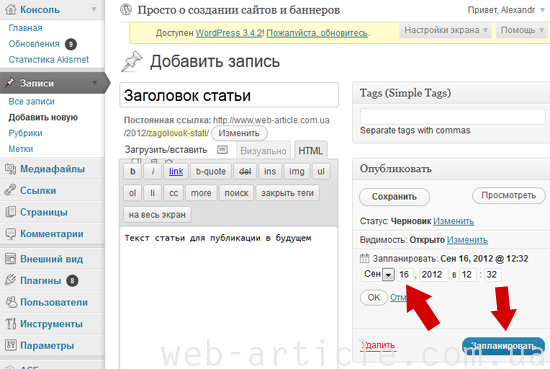Insert italic tag with i button
Image resolution: width=550 pixels, height=369 pixels.
tap(153, 171)
